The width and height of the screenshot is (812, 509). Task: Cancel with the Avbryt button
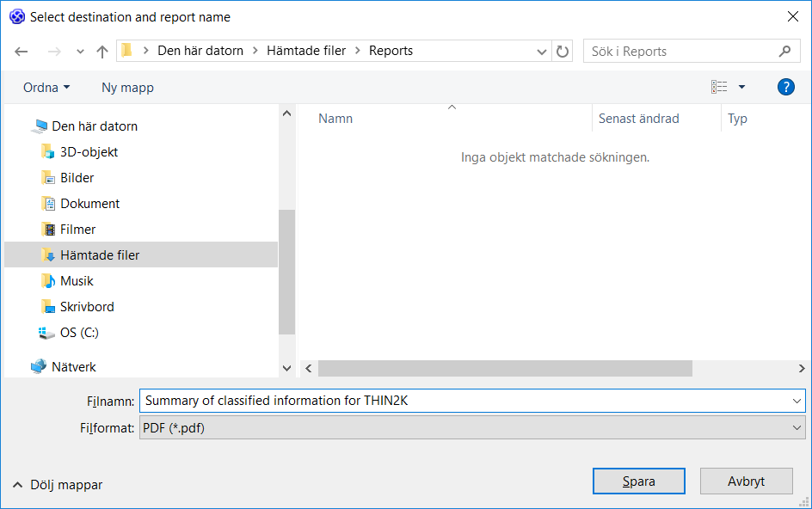(x=746, y=481)
